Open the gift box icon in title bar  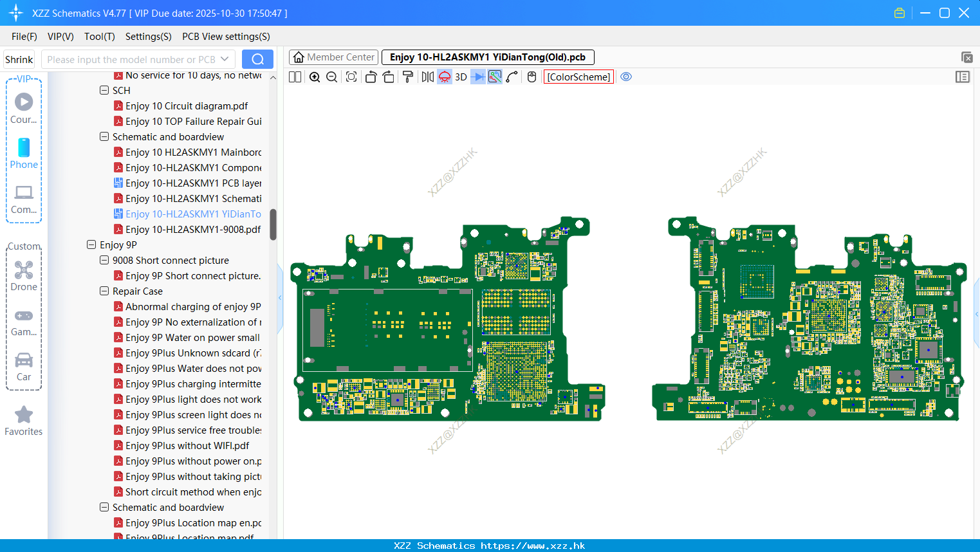coord(900,13)
